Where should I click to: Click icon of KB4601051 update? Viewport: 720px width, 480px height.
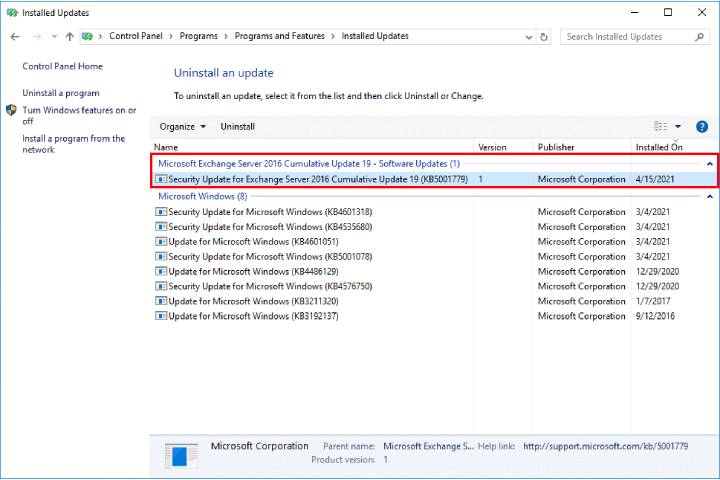click(x=161, y=242)
